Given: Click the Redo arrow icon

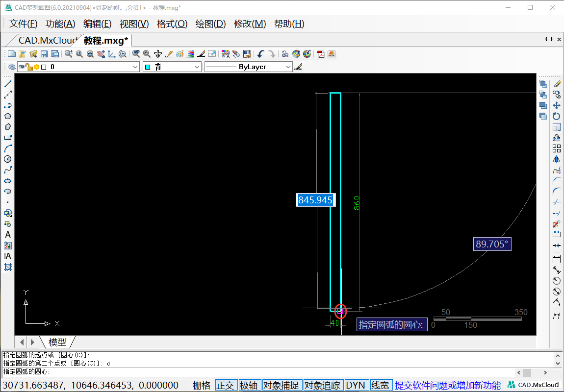Looking at the screenshot, I should tap(272, 54).
